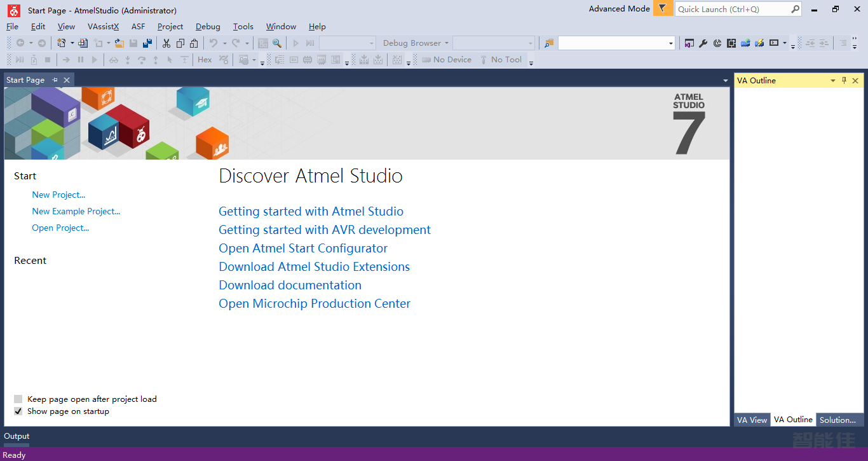868x461 pixels.
Task: Click the New Example Project link
Action: 76,212
